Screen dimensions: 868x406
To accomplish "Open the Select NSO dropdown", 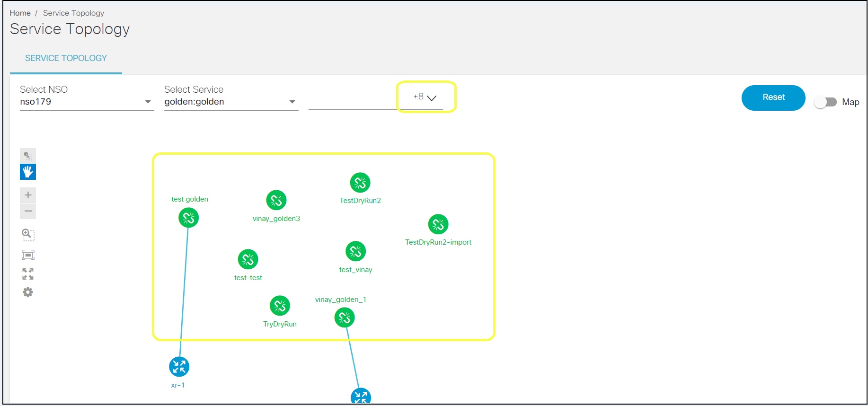I will pos(87,102).
